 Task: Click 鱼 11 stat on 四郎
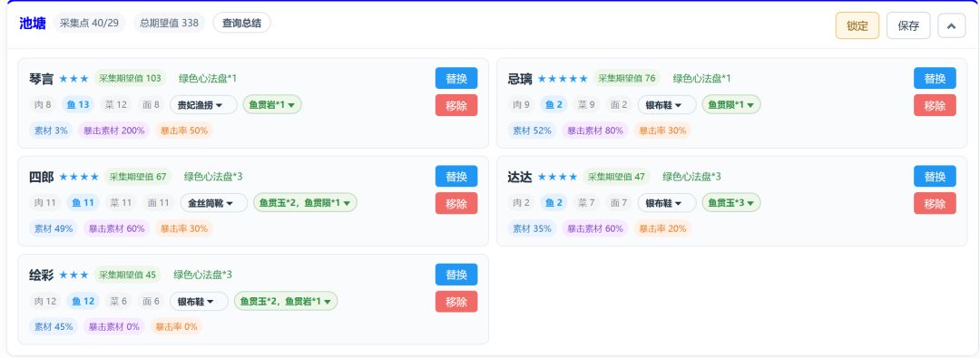(83, 203)
